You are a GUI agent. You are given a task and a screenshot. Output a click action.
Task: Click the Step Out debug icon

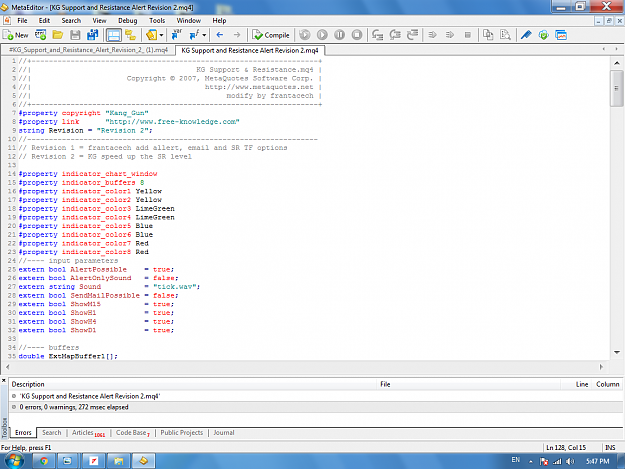pyautogui.click(x=413, y=35)
